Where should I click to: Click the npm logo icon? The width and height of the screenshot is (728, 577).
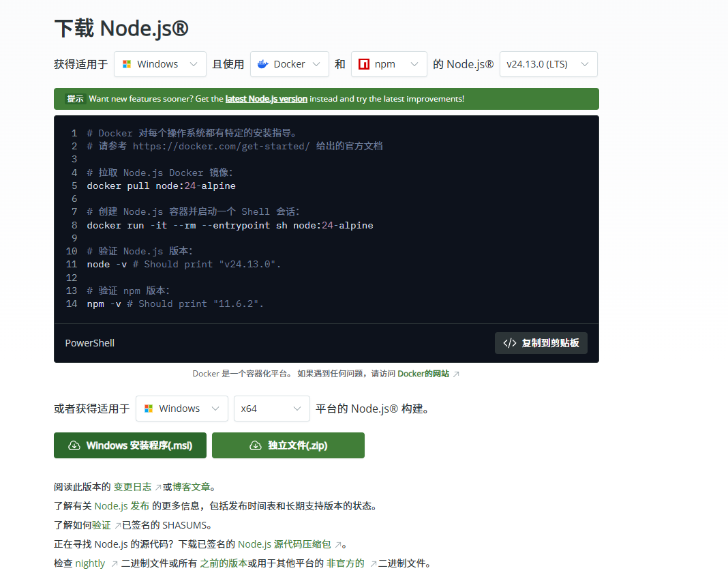(364, 64)
